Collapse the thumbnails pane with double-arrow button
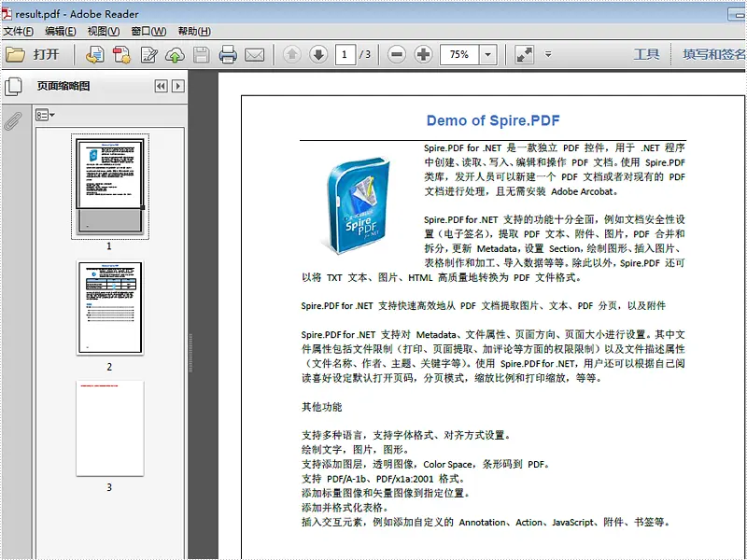 point(162,87)
